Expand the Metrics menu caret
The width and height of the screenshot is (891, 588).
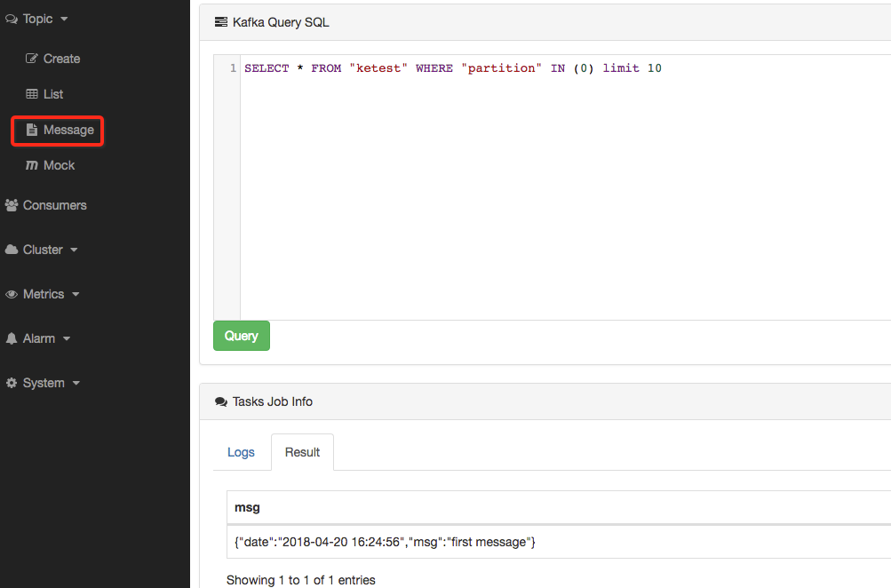(76, 294)
